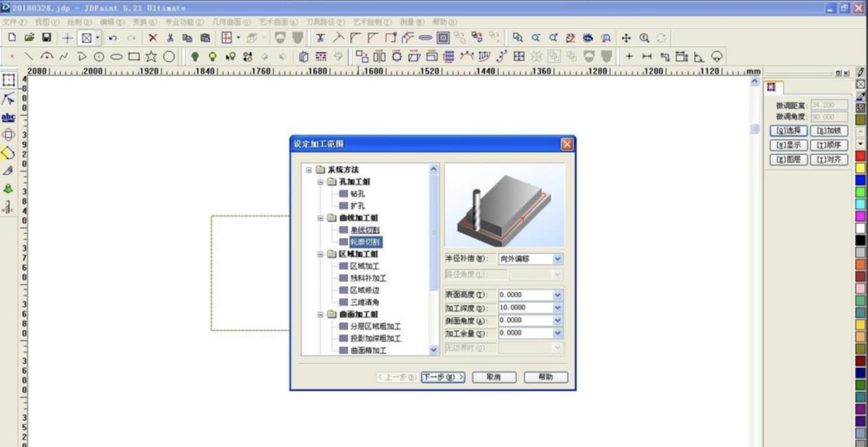Open the 刀具路径 menu
The image size is (868, 447).
(326, 23)
